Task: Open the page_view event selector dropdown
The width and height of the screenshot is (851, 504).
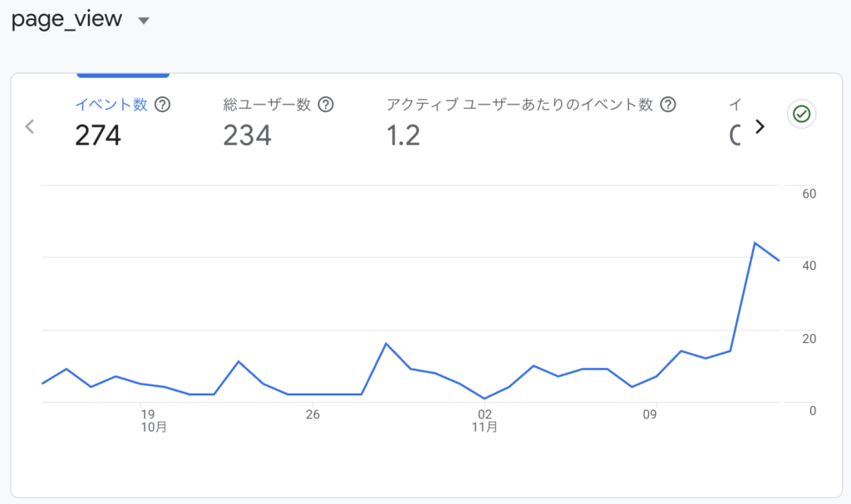Action: [x=144, y=19]
